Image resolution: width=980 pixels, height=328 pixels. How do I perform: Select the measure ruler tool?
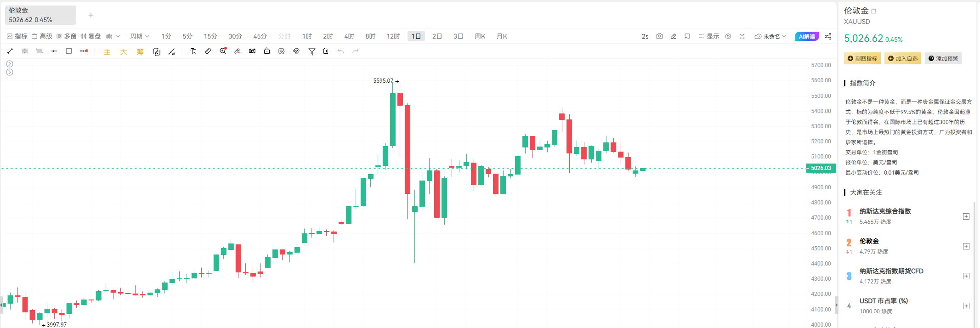click(208, 51)
